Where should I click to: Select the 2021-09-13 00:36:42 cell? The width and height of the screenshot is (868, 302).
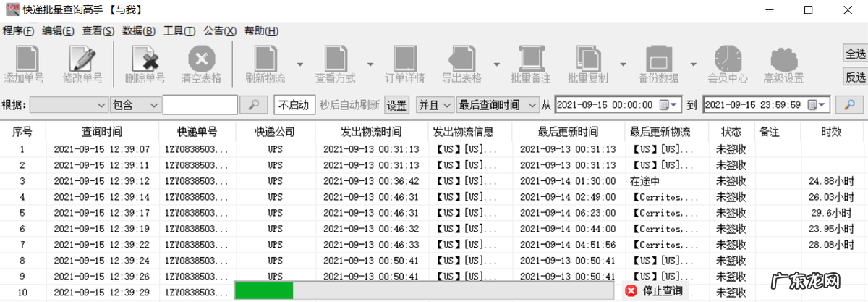coord(370,181)
